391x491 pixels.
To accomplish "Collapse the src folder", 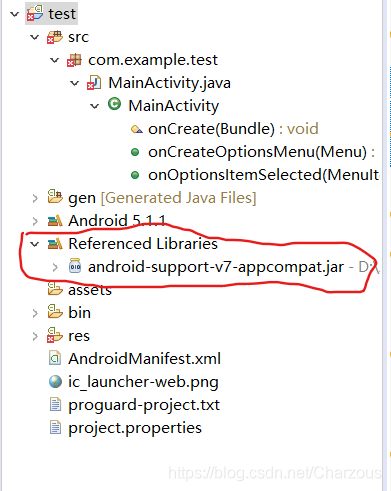I will [35, 37].
